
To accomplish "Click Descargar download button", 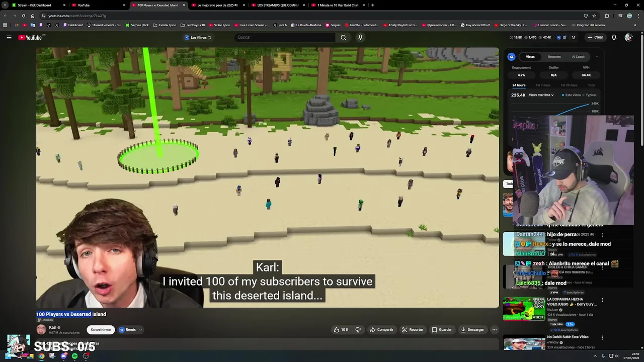I will pyautogui.click(x=472, y=330).
